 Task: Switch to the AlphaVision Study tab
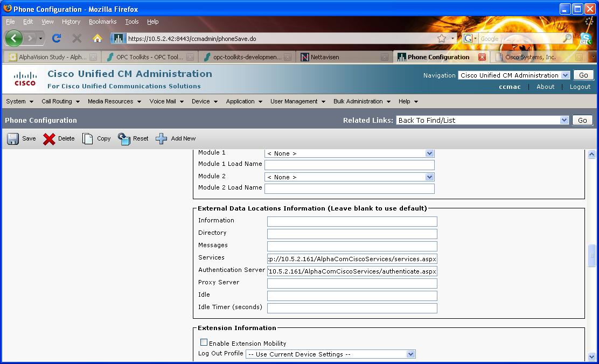click(52, 57)
